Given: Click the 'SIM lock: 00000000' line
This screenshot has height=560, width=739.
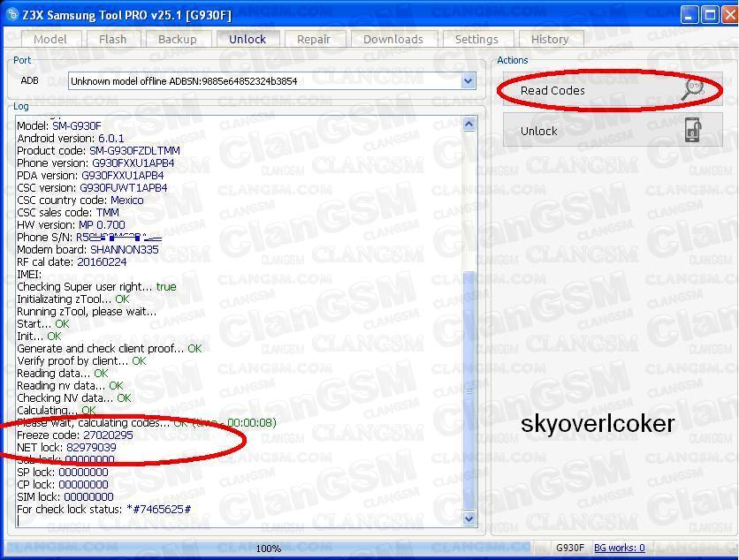Looking at the screenshot, I should pos(65,497).
